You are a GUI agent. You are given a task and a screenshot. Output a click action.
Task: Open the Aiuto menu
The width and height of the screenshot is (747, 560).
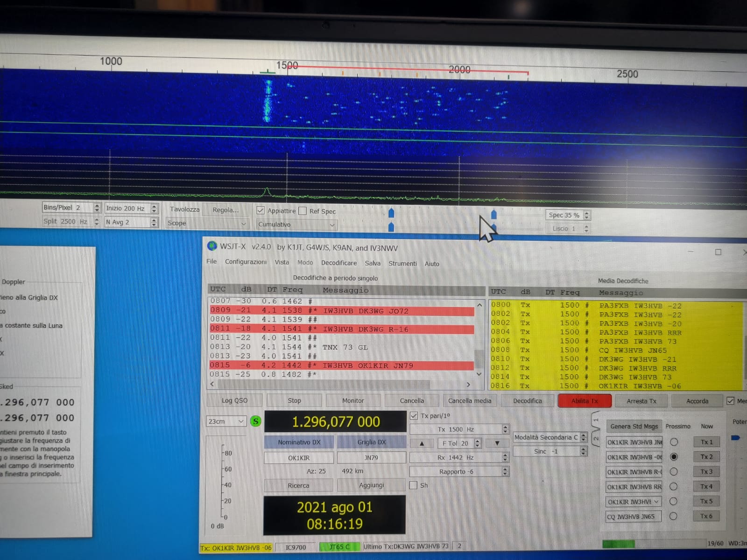[432, 264]
